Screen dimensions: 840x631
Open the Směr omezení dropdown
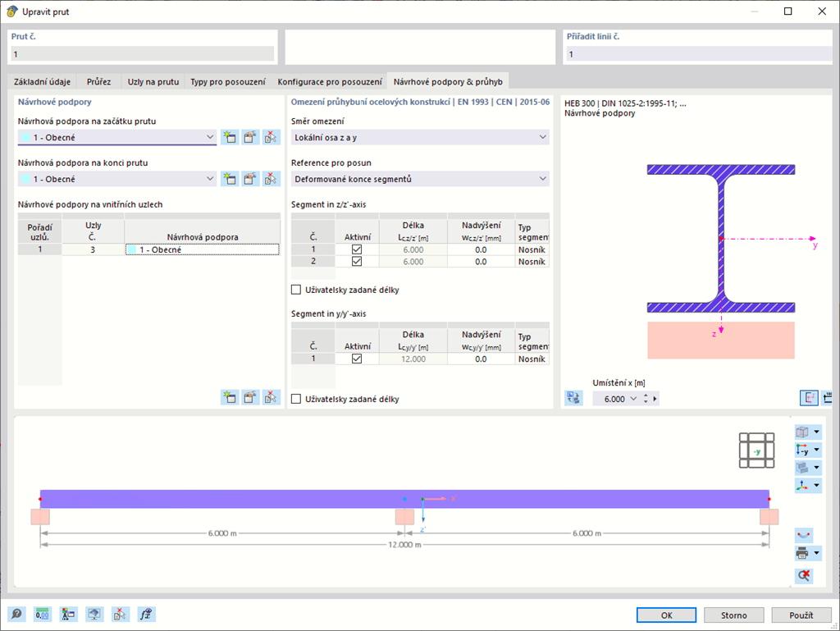[x=420, y=137]
